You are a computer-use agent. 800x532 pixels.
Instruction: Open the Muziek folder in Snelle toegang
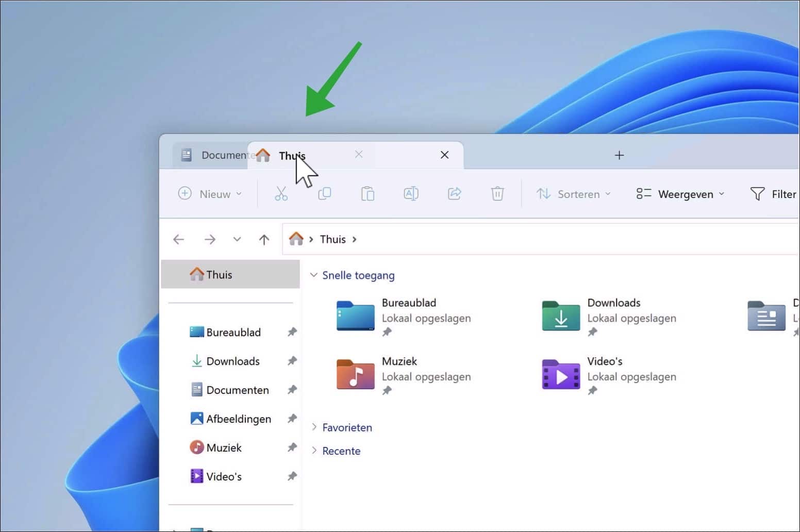point(355,375)
